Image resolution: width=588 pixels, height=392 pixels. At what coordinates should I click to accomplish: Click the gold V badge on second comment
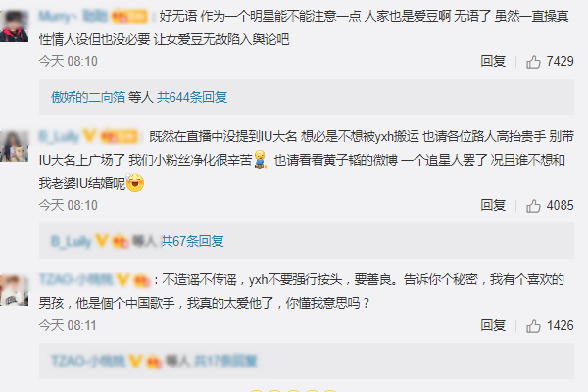coord(89,136)
